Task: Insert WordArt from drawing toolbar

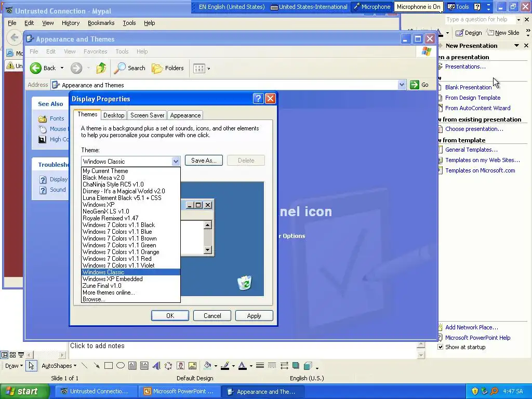Action: (x=156, y=366)
